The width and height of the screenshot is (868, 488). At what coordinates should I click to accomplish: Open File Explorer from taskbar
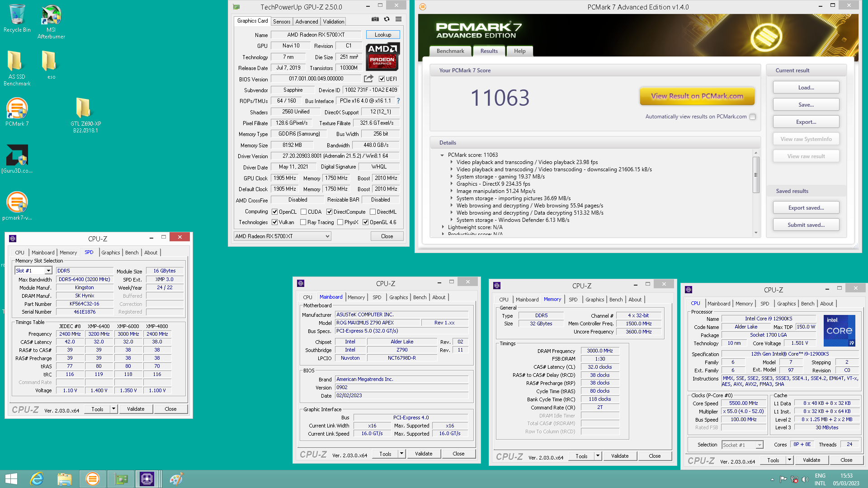[65, 479]
